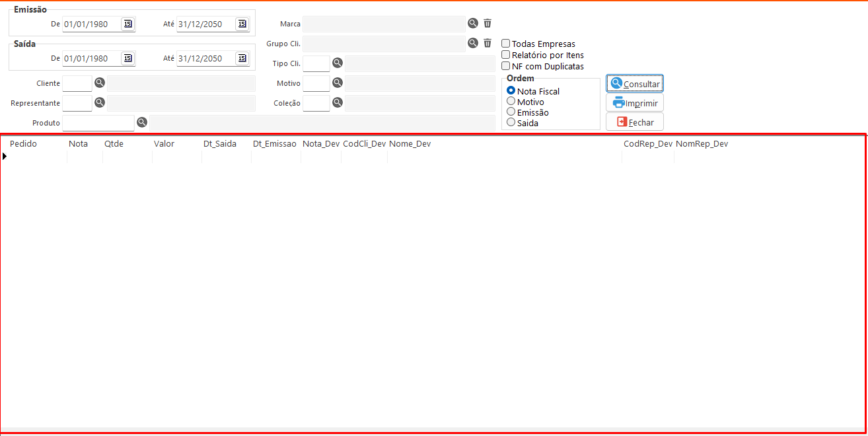Sort by the Valor column header
The height and width of the screenshot is (436, 868).
(x=164, y=143)
